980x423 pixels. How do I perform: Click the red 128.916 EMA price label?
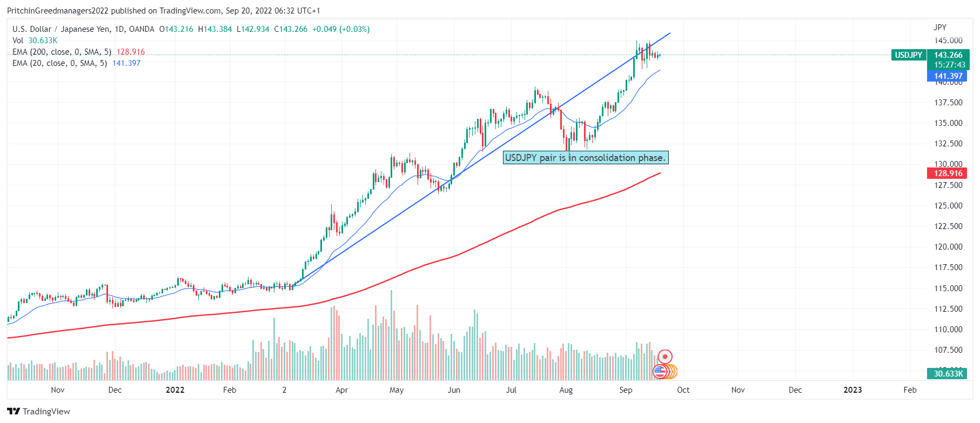[x=948, y=173]
